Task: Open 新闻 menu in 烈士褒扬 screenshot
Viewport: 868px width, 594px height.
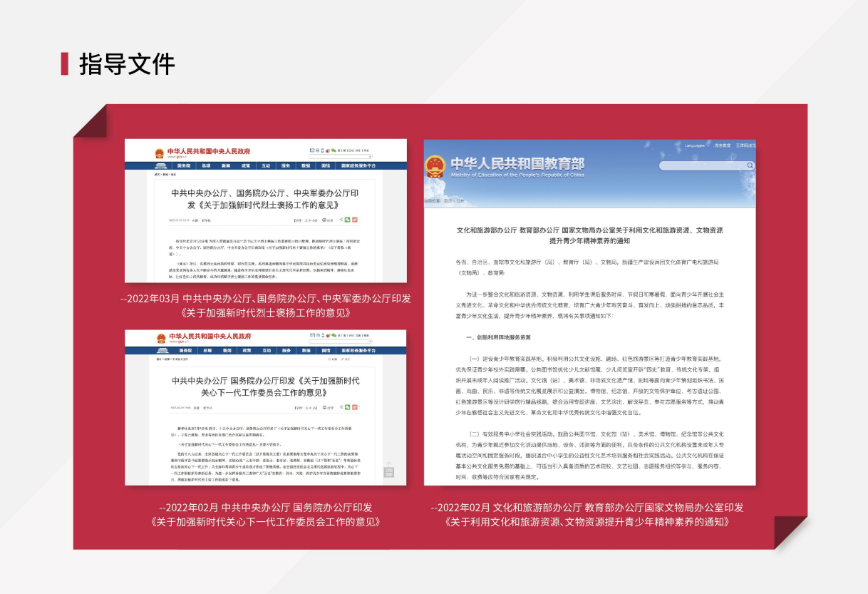Action: [226, 165]
